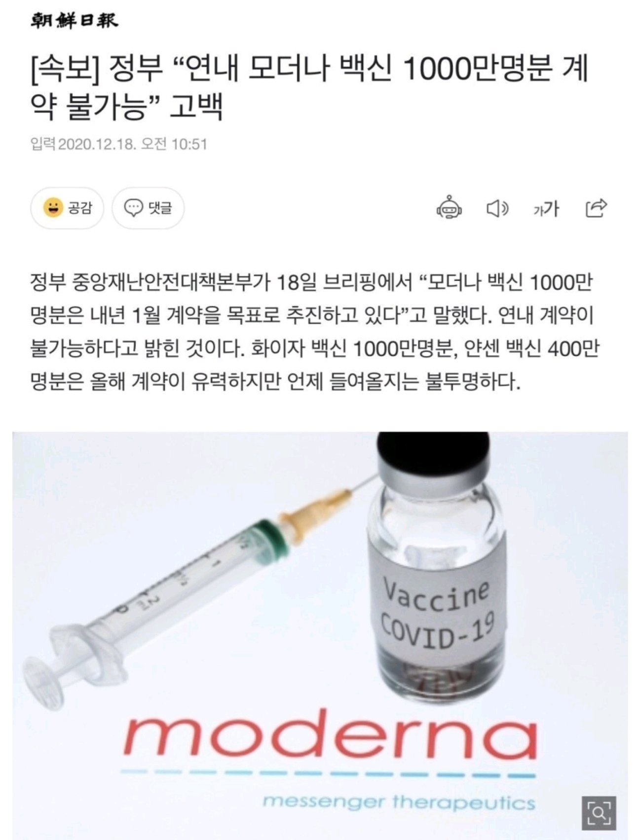Viewport: 639px width, 840px height.
Task: Click the 朝鮮日報 newspaper logo
Action: point(75,21)
